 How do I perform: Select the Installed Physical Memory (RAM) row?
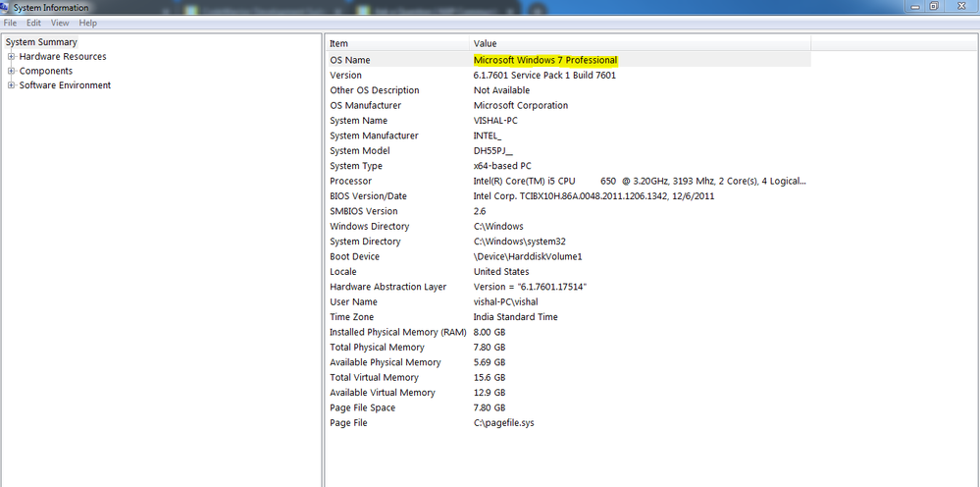click(x=569, y=332)
